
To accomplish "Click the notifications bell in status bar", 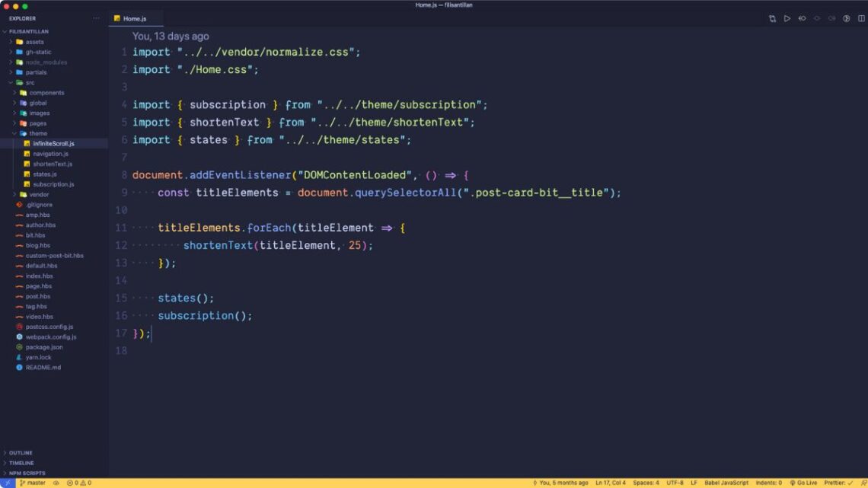I will coord(861,483).
